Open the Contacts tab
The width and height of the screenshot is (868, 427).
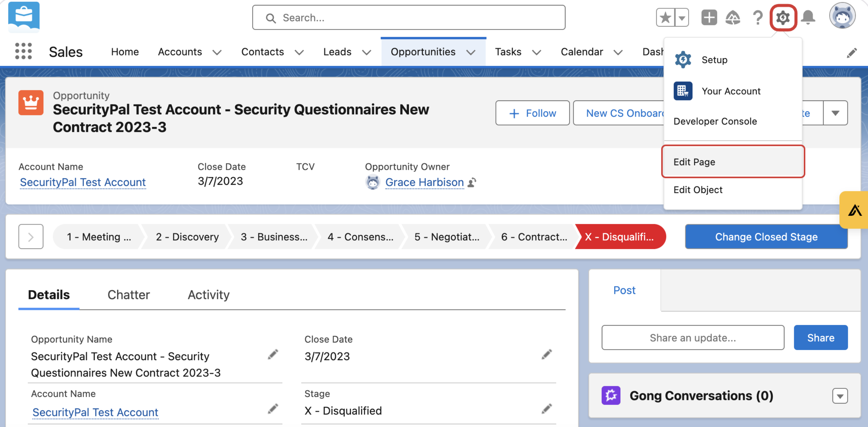262,52
